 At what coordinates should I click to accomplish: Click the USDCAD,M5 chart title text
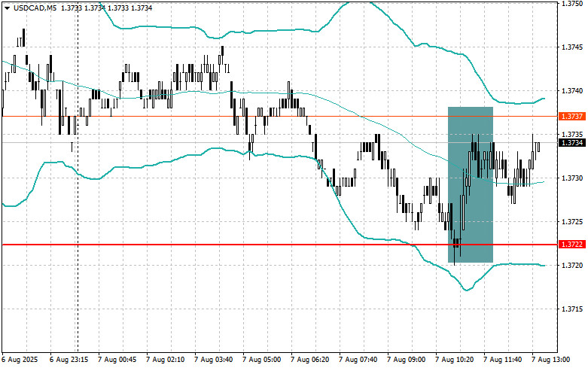pos(35,8)
